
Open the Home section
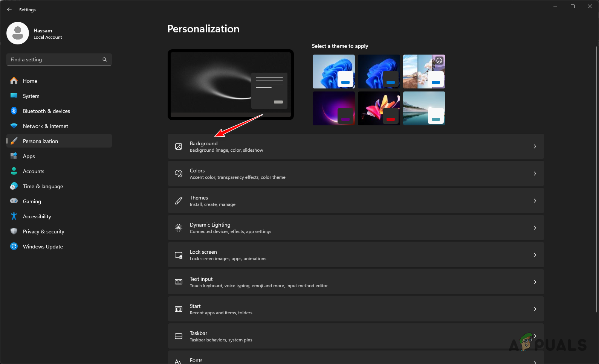[x=59, y=81]
